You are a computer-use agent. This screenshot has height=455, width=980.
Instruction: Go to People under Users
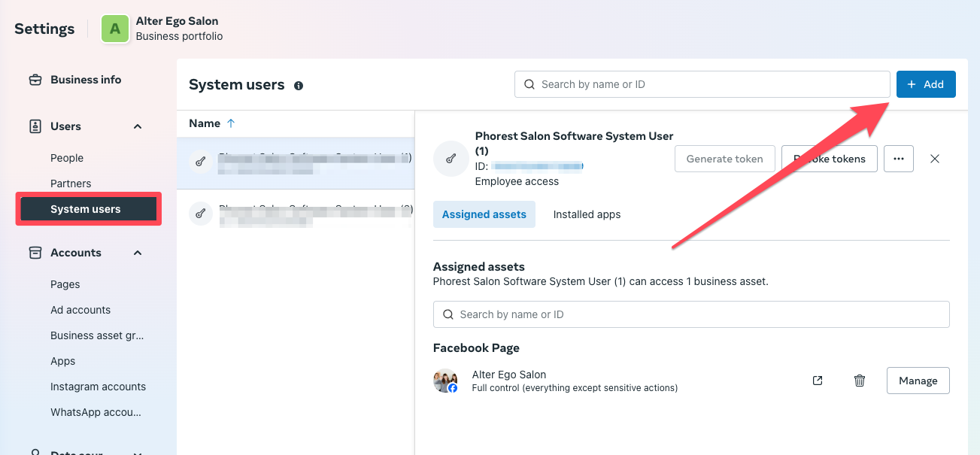coord(67,158)
